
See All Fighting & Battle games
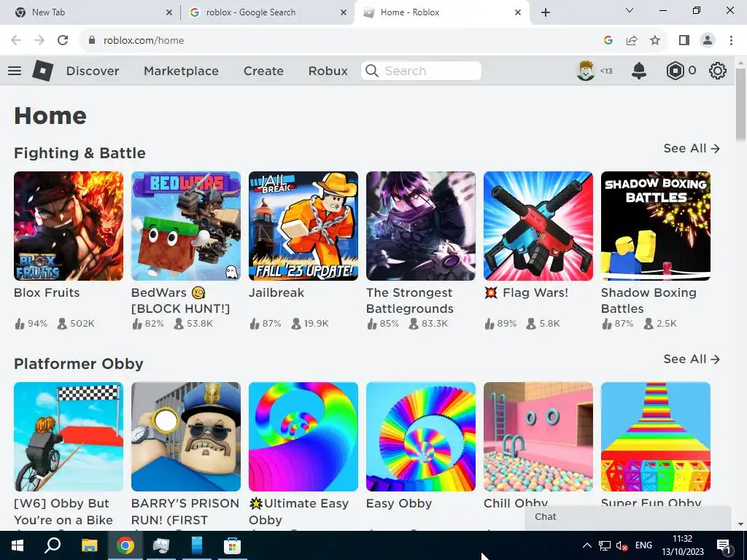[x=692, y=149]
